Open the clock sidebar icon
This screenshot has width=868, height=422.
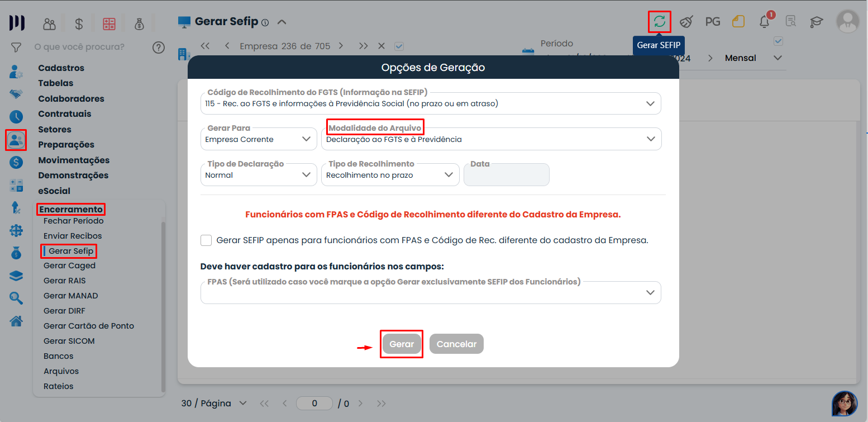coord(16,116)
